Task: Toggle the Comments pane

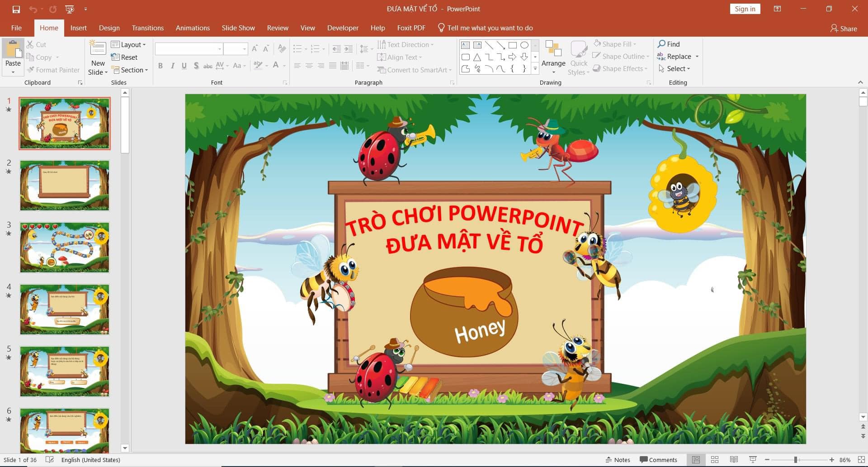Action: pos(658,460)
